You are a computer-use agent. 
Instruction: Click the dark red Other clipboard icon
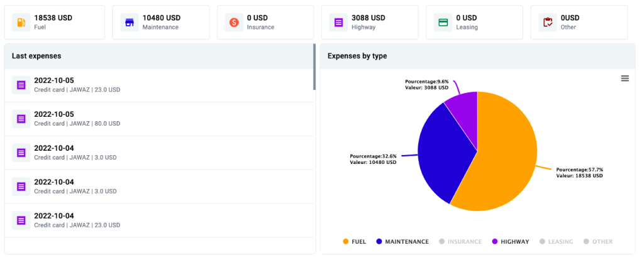tap(548, 23)
